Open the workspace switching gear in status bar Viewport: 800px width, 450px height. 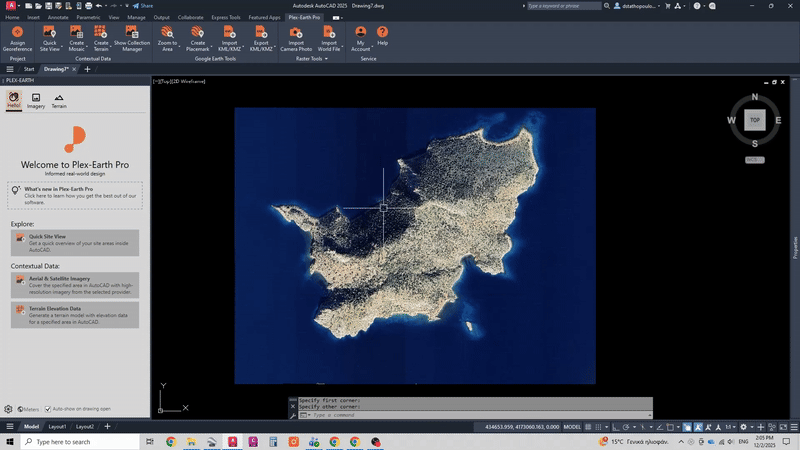coord(743,427)
